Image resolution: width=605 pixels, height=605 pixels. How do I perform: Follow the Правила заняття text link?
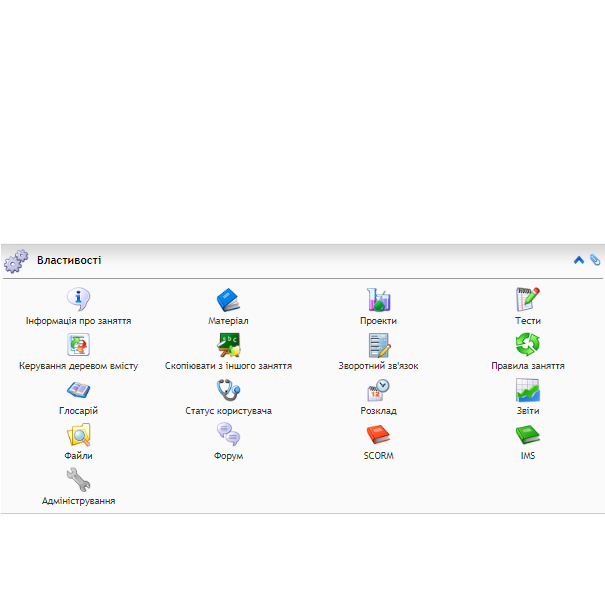527,366
